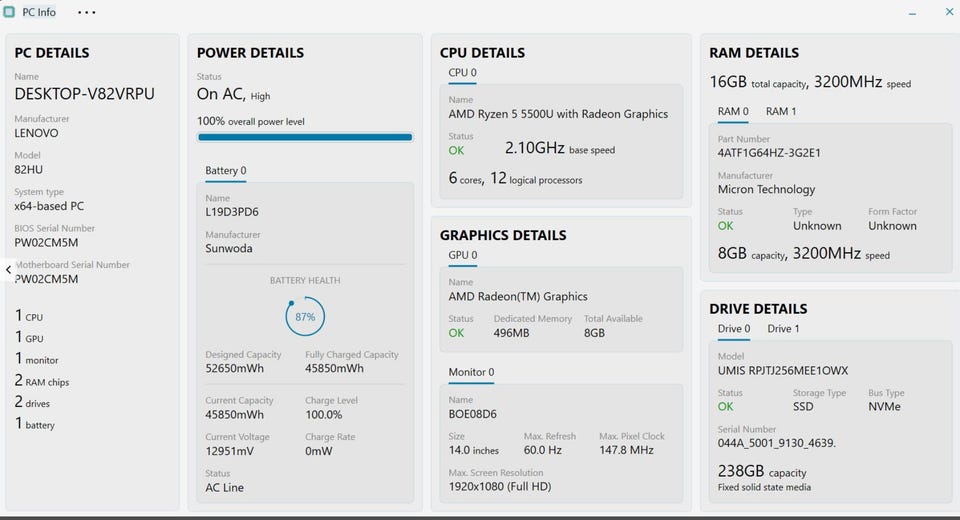This screenshot has height=520, width=960.
Task: Select the GPU 0 tab
Action: 462,256
